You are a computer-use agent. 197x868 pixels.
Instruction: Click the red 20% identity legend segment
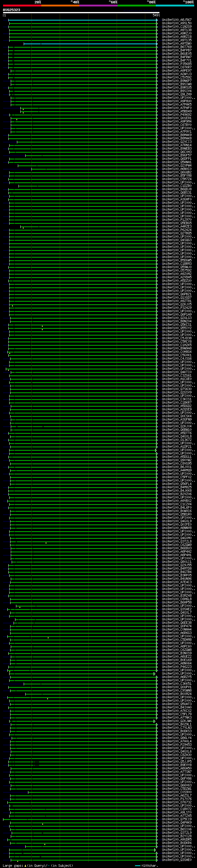[x=22, y=6]
